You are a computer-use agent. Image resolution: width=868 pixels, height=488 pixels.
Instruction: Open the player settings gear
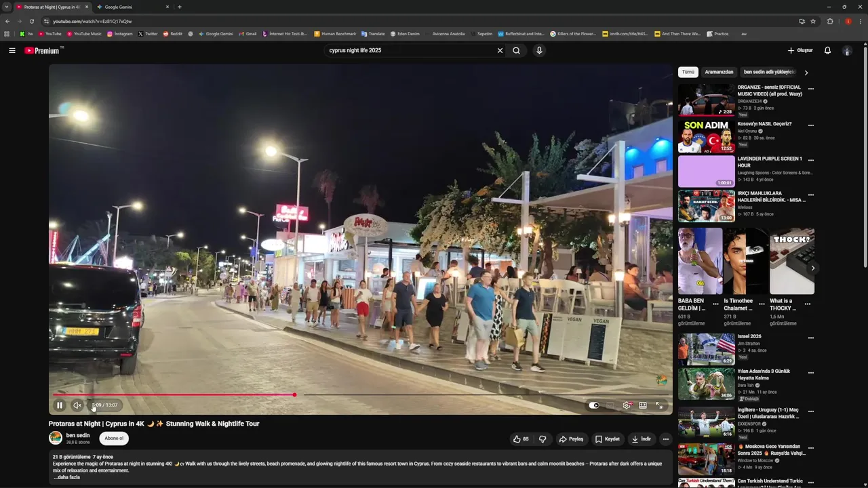point(627,405)
